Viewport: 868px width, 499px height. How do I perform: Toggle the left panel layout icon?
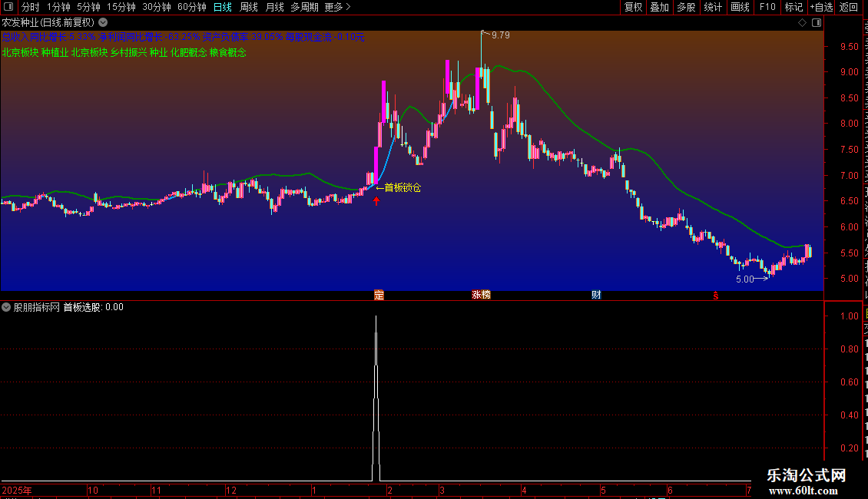click(x=8, y=7)
